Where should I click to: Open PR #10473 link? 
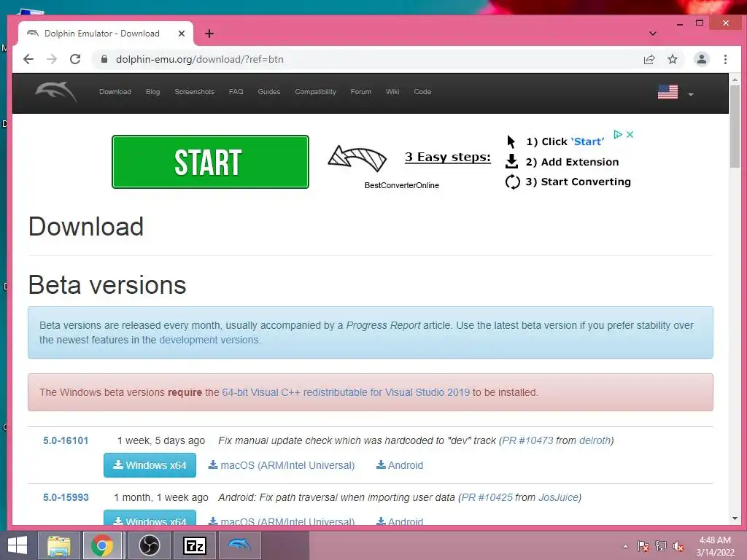528,440
